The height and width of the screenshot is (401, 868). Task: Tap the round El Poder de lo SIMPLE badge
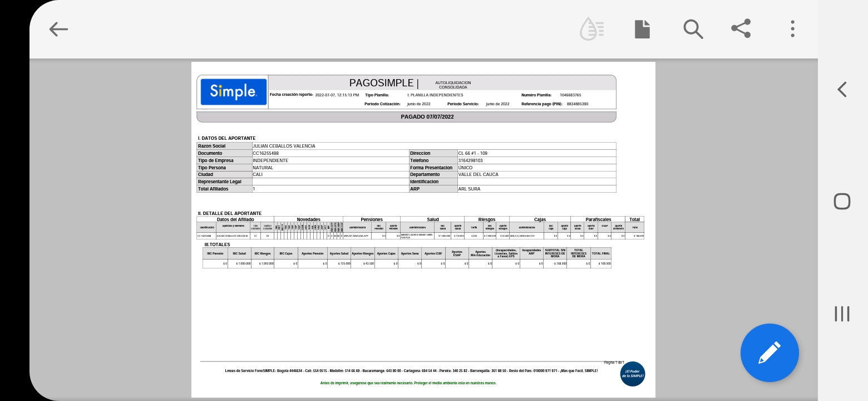633,374
